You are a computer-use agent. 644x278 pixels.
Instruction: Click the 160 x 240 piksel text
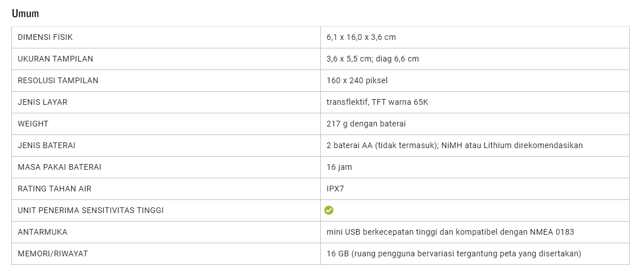pos(357,80)
